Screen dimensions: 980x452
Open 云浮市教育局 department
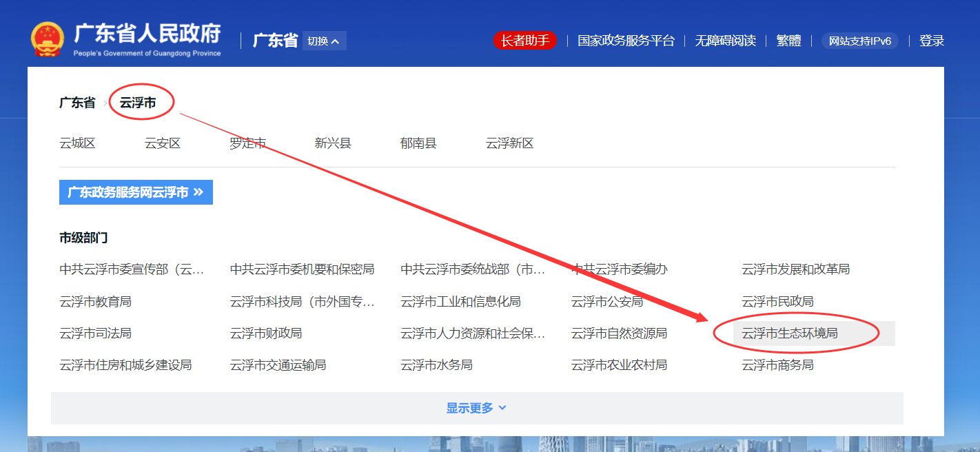point(95,302)
